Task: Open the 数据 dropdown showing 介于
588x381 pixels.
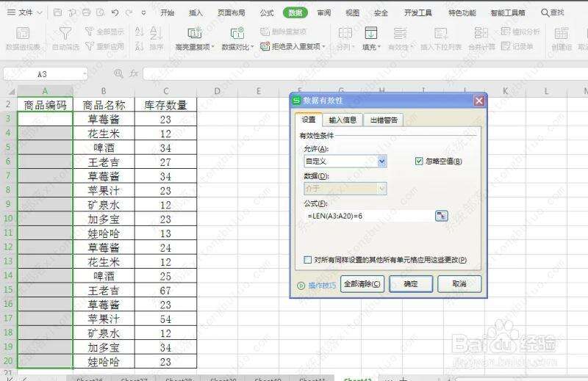Action: pyautogui.click(x=381, y=189)
